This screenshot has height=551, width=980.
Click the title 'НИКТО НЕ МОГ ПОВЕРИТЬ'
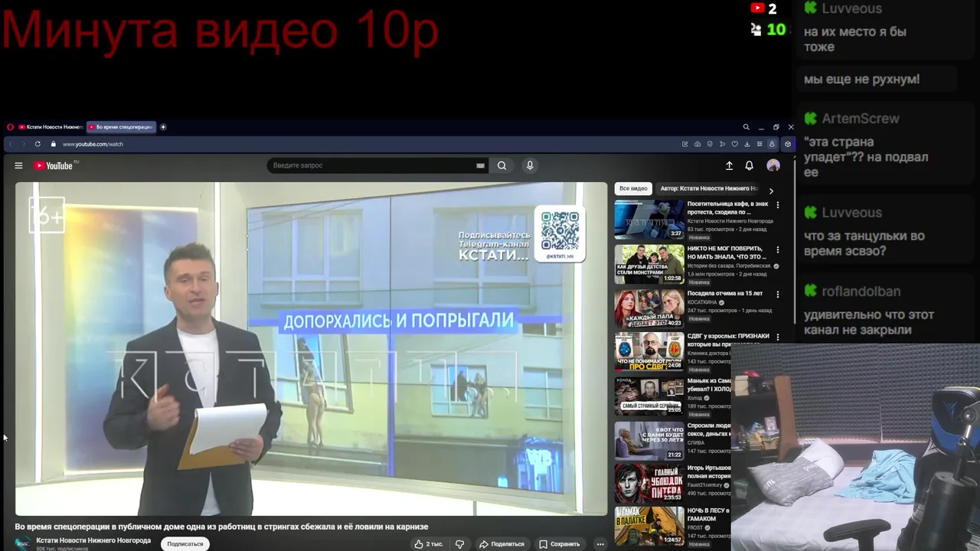727,253
